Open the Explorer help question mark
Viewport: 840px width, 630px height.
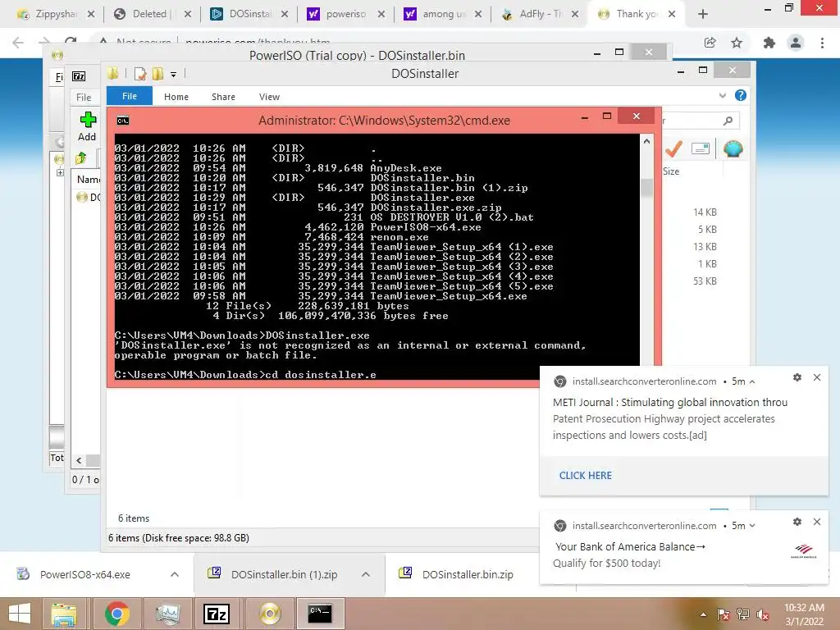[741, 95]
